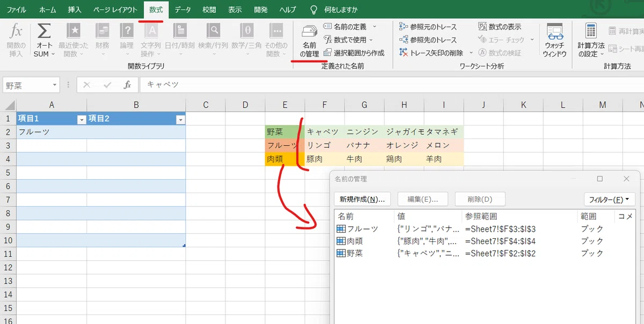Click the 新規作成(N)... button
The height and width of the screenshot is (324, 644).
pyautogui.click(x=362, y=200)
